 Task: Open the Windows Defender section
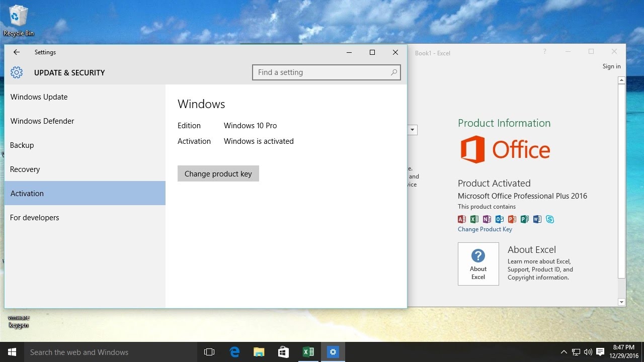pyautogui.click(x=85, y=121)
